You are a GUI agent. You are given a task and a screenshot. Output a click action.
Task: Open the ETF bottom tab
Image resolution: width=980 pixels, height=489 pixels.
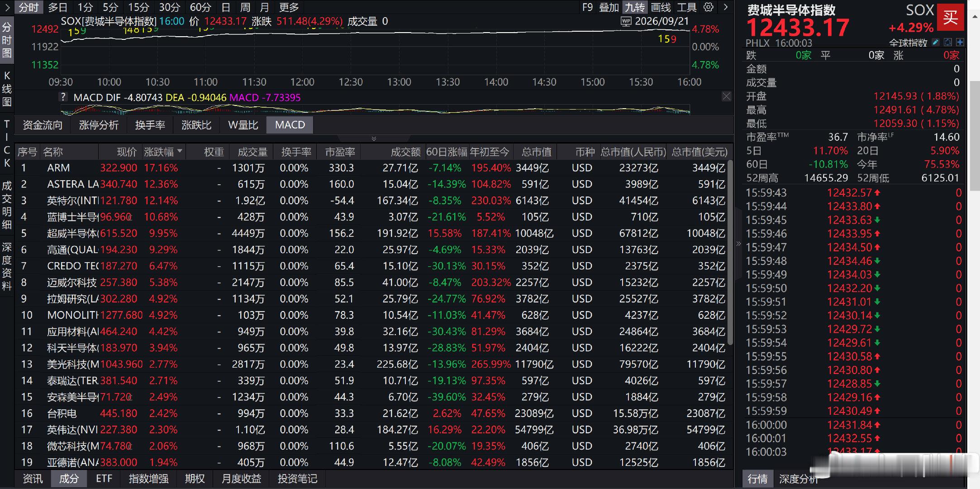pos(104,479)
